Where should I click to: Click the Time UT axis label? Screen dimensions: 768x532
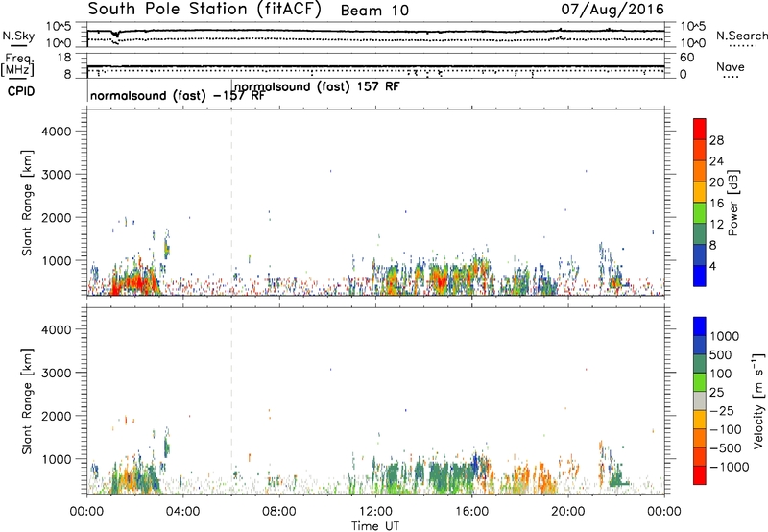375,526
